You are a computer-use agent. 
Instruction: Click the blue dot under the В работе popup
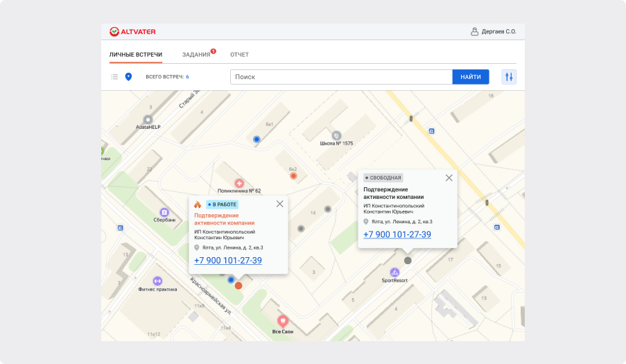click(x=231, y=280)
